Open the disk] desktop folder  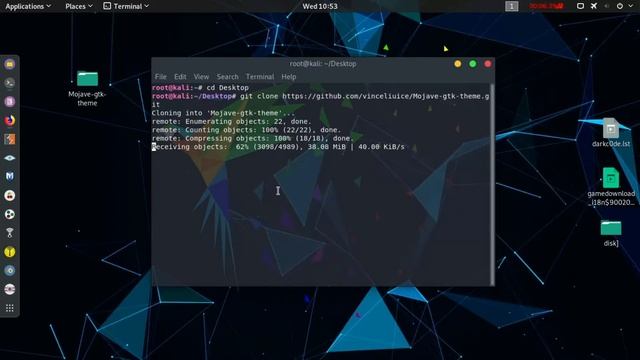[611, 233]
